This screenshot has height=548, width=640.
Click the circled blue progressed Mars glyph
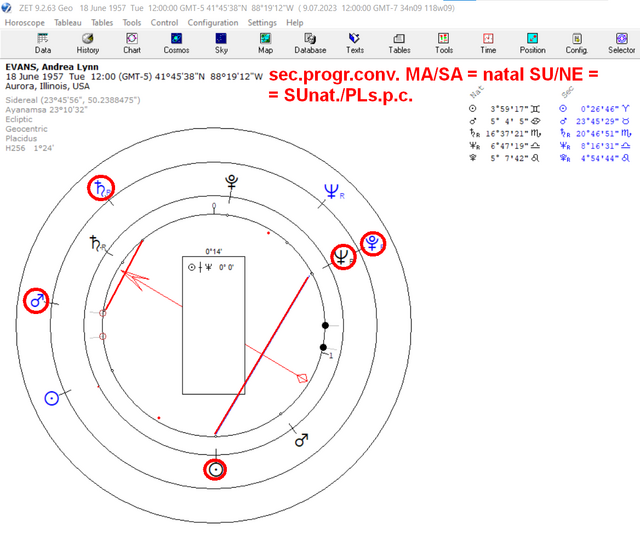[x=36, y=301]
